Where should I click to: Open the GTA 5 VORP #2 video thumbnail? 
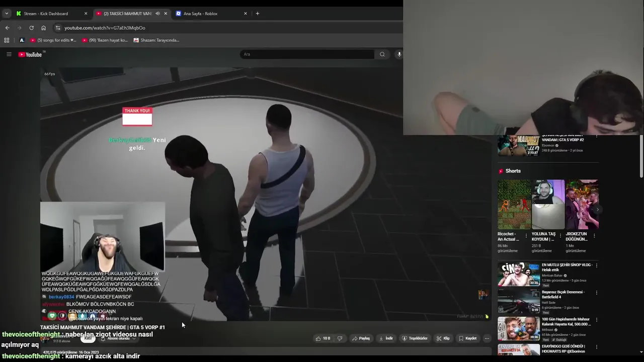[x=519, y=146]
